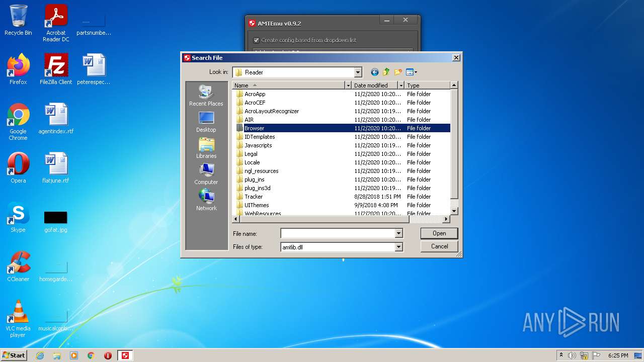Select AMTEmu taskbar button
This screenshot has height=362, width=644.
click(x=125, y=355)
